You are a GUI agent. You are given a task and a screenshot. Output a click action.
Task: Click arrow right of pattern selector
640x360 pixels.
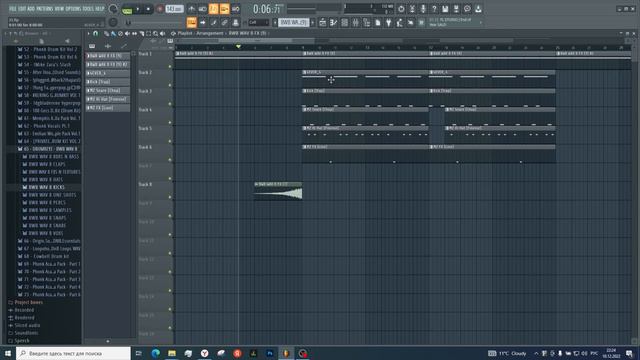pyautogui.click(x=313, y=22)
